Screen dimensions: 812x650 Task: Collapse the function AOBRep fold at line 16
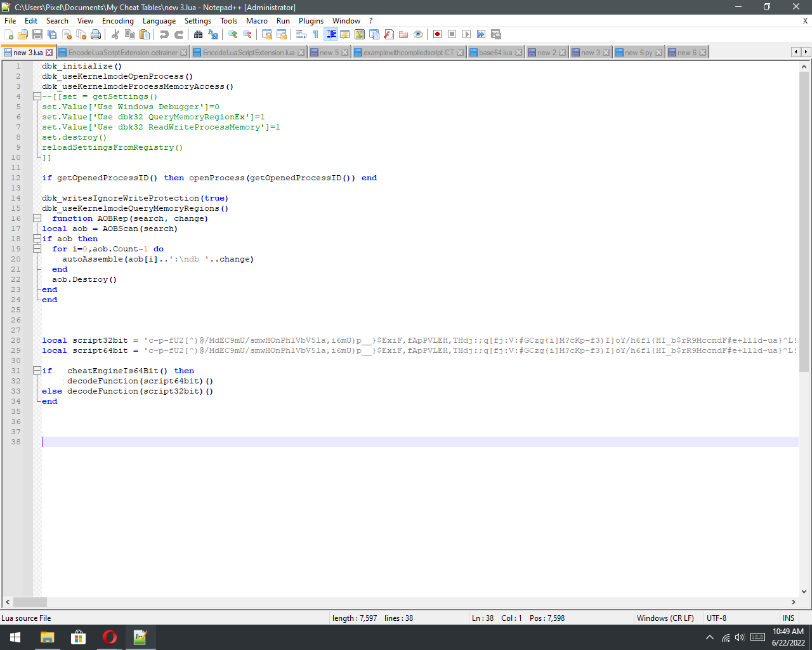[x=37, y=218]
